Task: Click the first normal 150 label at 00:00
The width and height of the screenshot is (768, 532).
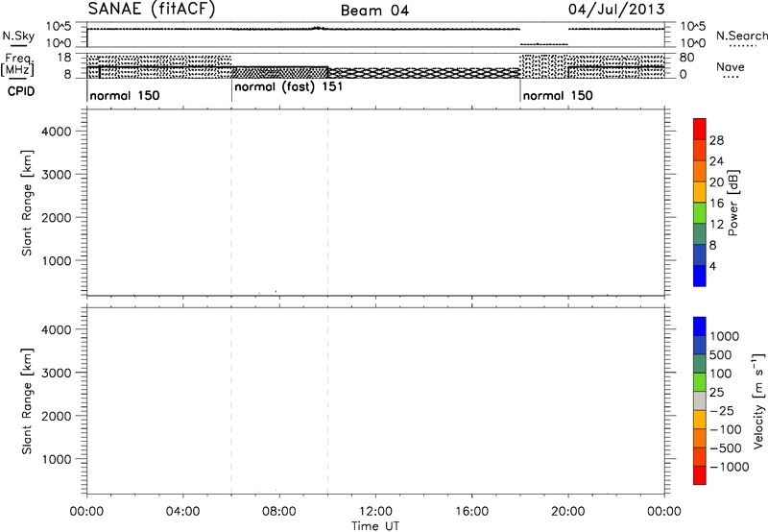Action: coord(125,95)
